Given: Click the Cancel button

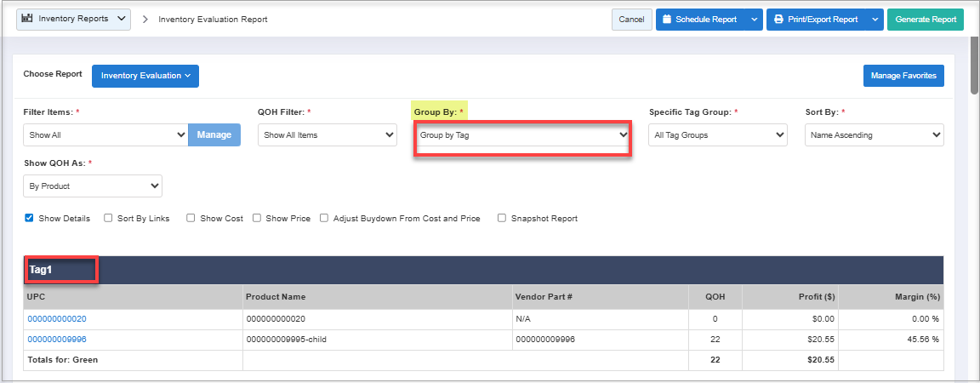Looking at the screenshot, I should 631,20.
